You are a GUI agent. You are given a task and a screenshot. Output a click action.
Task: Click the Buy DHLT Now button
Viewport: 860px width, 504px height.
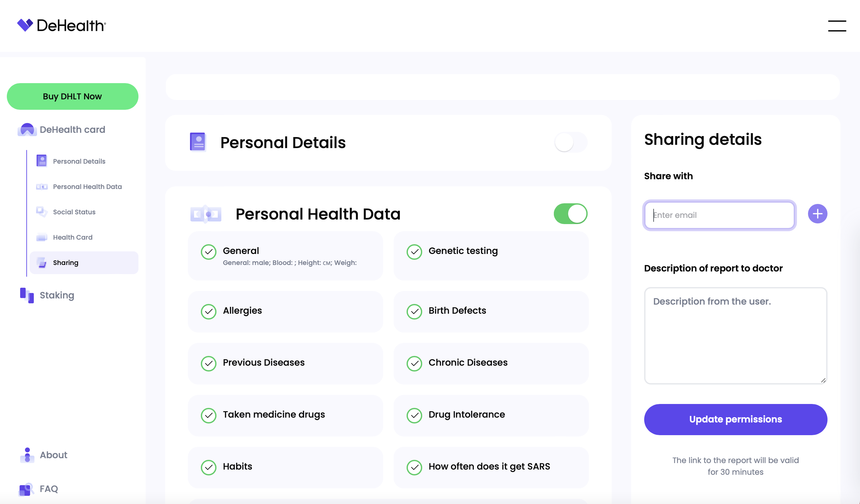point(72,96)
